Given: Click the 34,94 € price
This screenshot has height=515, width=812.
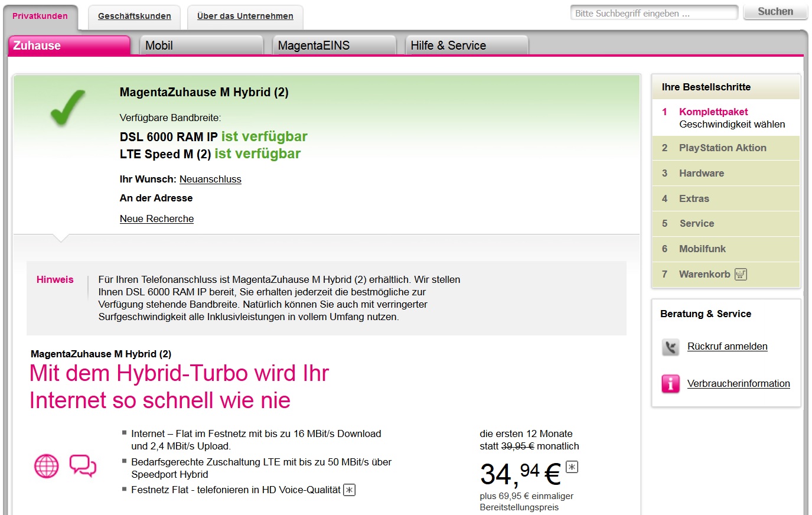Looking at the screenshot, I should pyautogui.click(x=520, y=474).
